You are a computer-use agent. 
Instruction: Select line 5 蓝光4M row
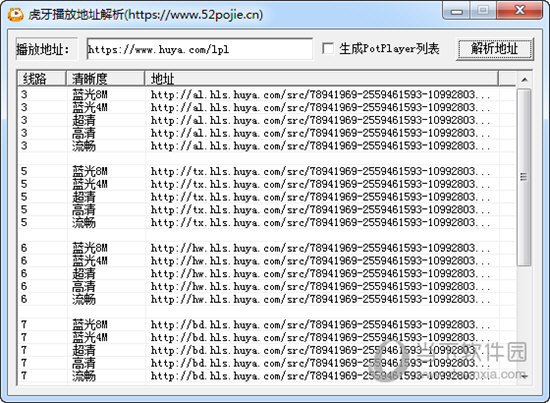(267, 184)
